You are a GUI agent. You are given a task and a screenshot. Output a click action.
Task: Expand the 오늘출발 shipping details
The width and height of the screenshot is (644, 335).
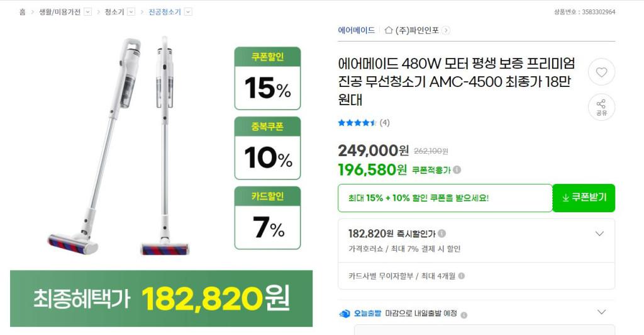pos(601,312)
